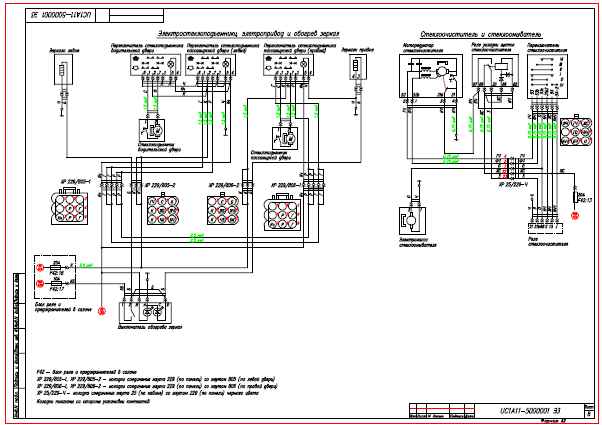Click the XP 229/805-2 connector pinout drawing
Screen dimensions: 602x425
[163, 208]
